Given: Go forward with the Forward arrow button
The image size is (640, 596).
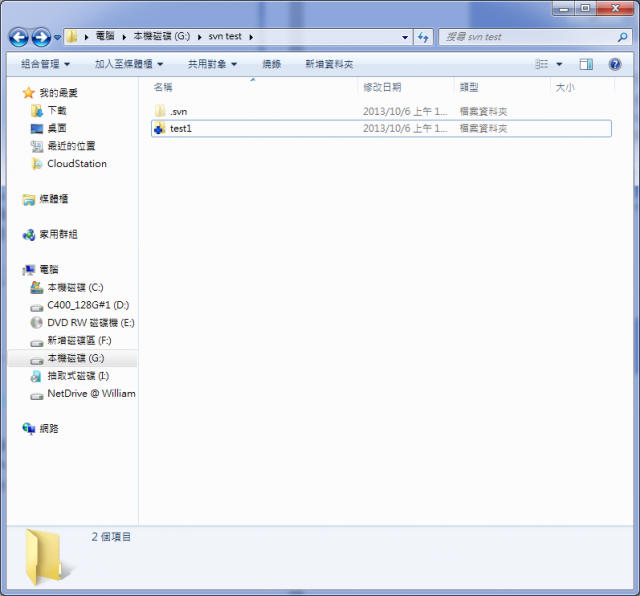Looking at the screenshot, I should 42,38.
